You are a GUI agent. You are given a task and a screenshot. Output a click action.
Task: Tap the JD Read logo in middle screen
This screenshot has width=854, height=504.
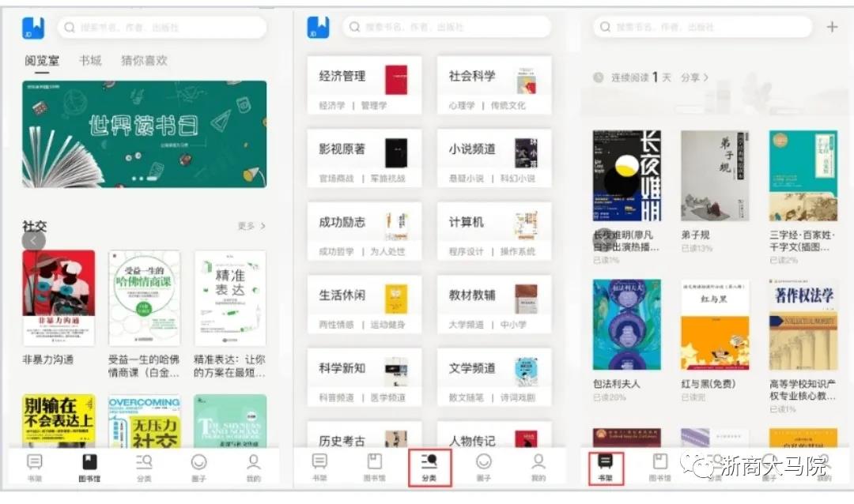[x=318, y=27]
